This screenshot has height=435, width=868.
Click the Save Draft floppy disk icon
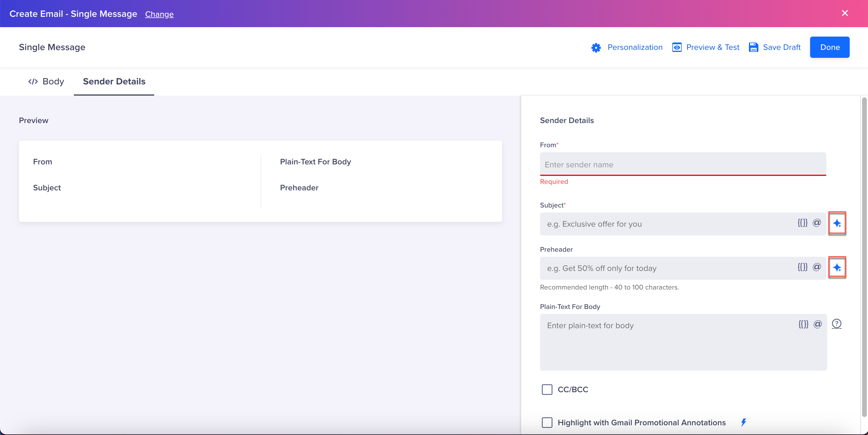(753, 47)
